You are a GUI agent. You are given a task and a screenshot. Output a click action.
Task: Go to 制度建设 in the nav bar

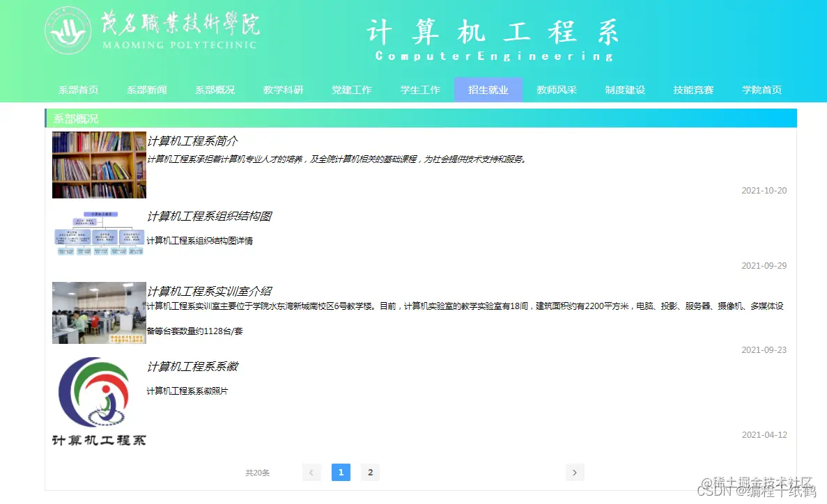pos(625,90)
